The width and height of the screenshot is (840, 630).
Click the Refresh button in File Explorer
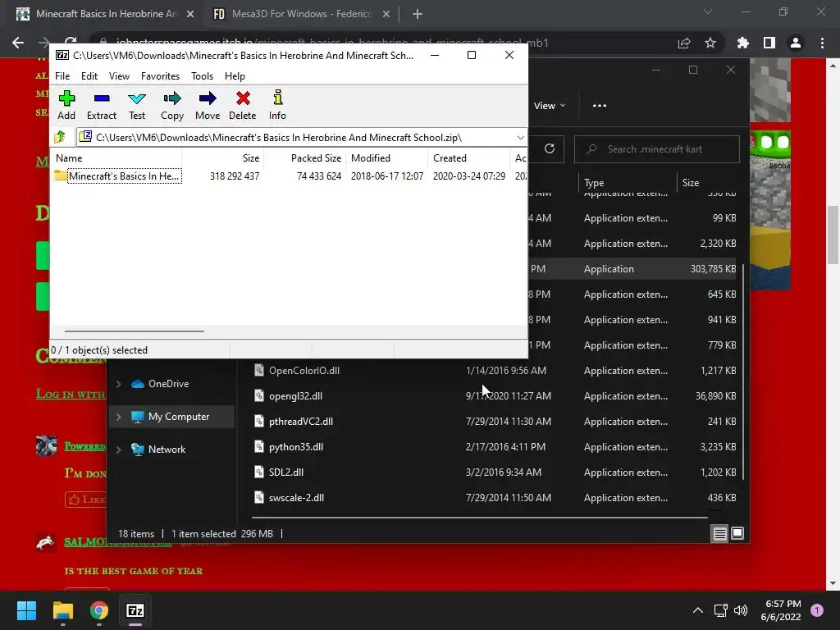549,148
